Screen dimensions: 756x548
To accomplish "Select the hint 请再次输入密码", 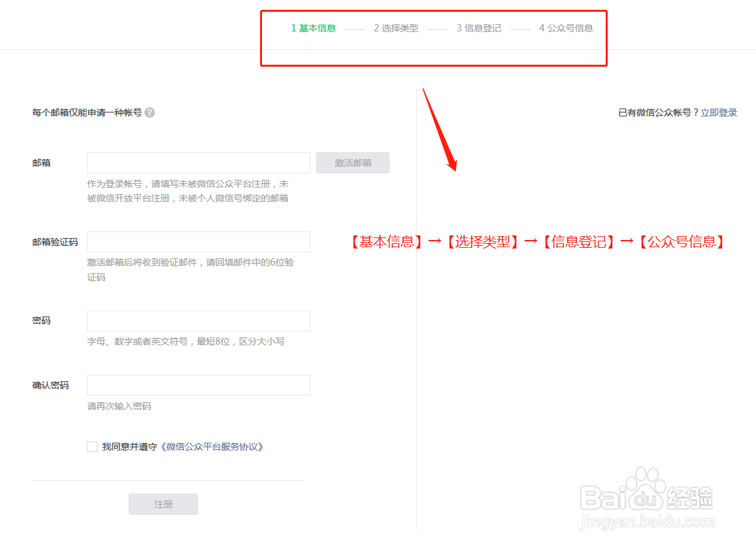I will [119, 406].
